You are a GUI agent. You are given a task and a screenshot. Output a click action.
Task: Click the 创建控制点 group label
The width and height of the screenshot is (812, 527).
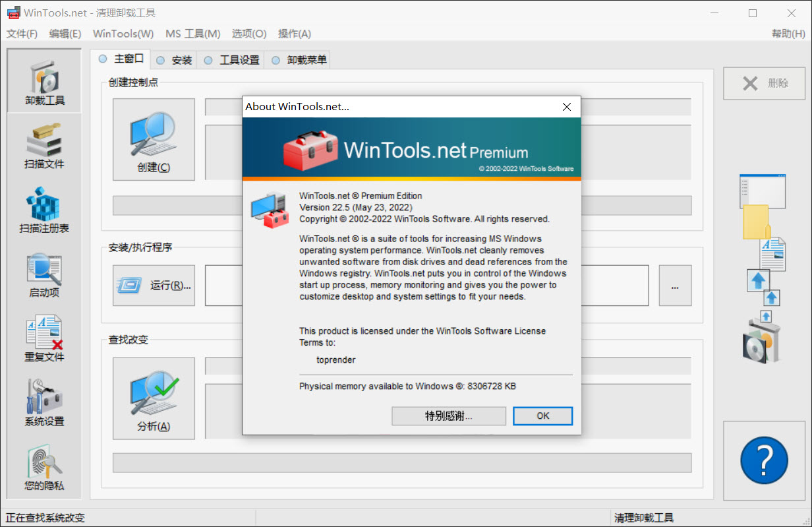tap(133, 82)
